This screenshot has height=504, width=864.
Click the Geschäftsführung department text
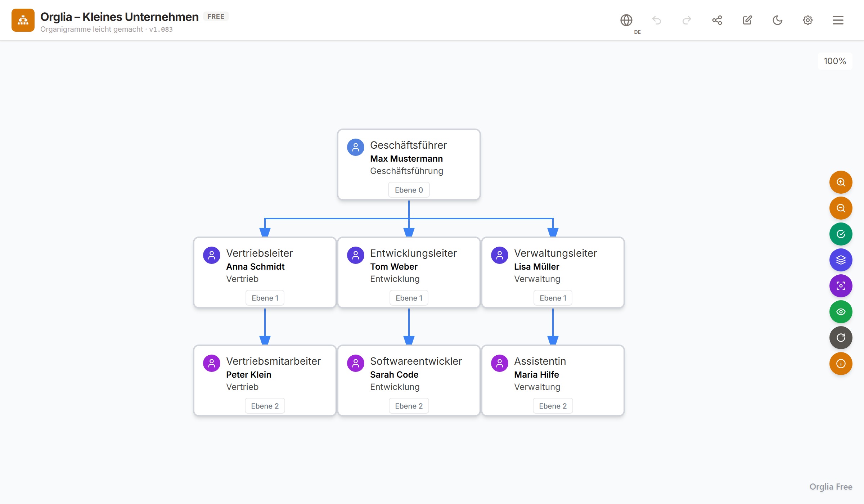click(406, 171)
